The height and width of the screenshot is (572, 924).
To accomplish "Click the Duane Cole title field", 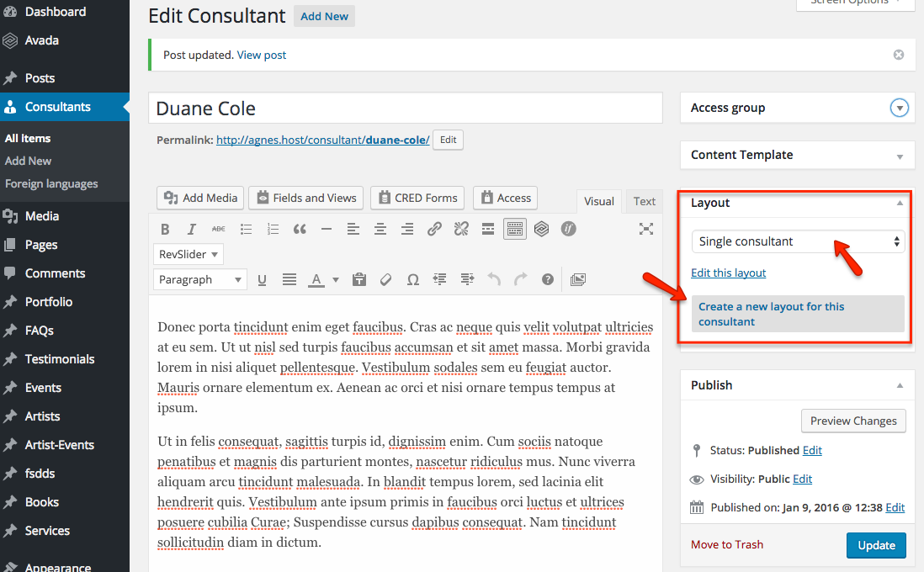I will (406, 109).
